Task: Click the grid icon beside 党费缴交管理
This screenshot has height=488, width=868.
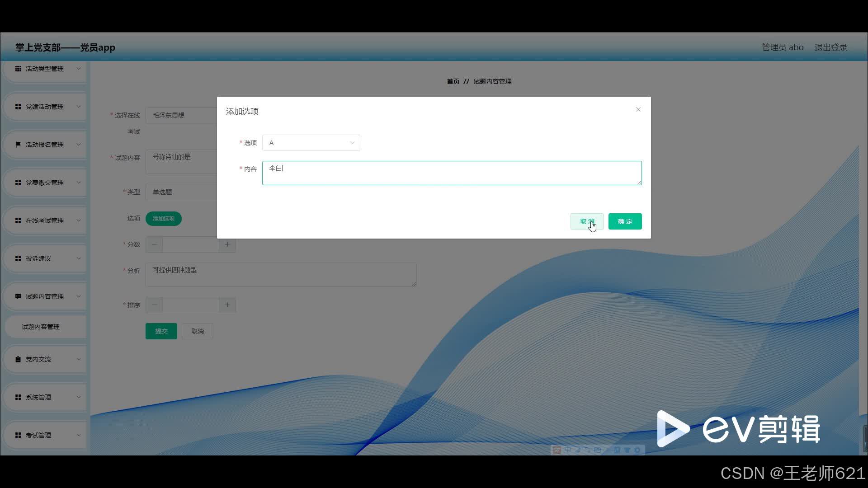Action: (18, 183)
